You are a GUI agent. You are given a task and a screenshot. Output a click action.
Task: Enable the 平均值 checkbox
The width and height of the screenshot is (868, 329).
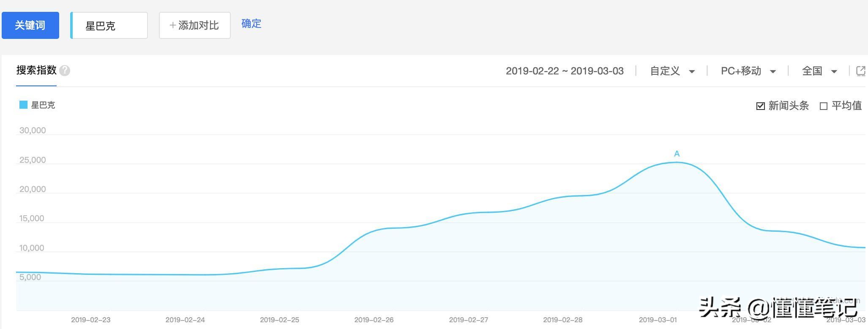tap(823, 106)
